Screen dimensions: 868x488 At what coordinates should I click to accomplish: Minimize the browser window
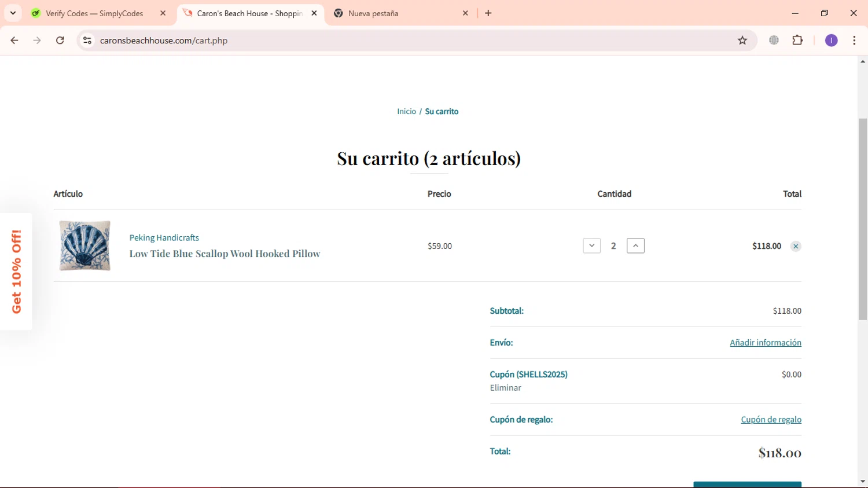click(795, 13)
